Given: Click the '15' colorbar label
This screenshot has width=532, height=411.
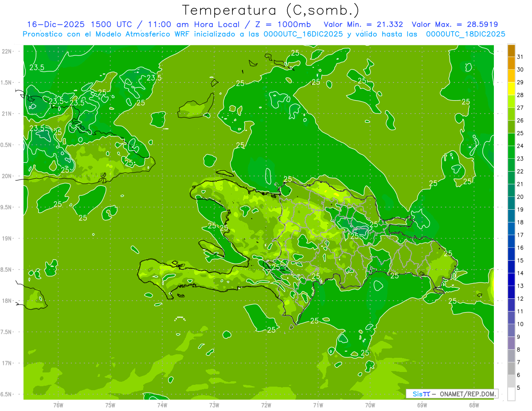Looking at the screenshot, I should (520, 261).
